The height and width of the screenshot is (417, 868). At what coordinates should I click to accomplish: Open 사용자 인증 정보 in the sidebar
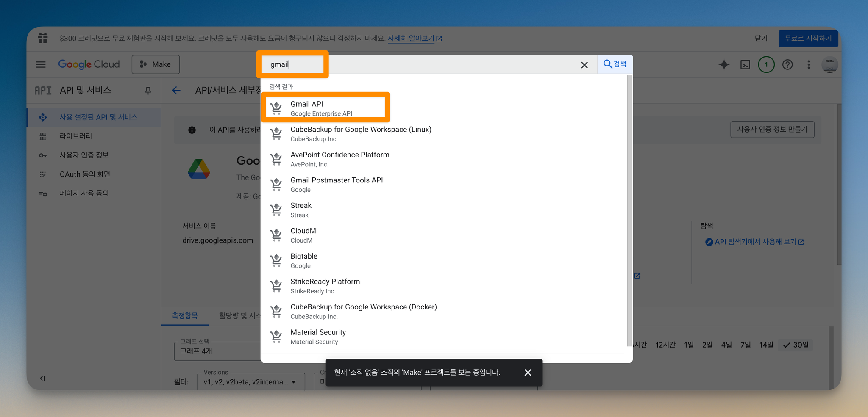point(94,155)
